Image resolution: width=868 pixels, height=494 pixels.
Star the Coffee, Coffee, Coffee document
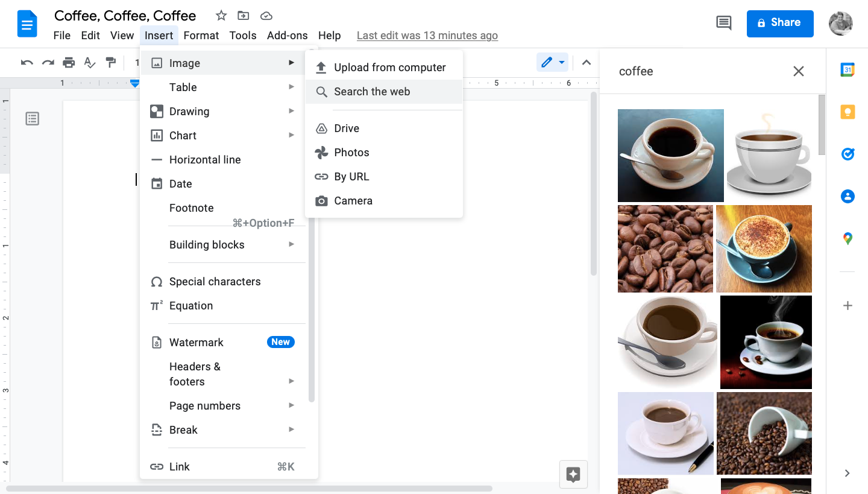tap(221, 16)
